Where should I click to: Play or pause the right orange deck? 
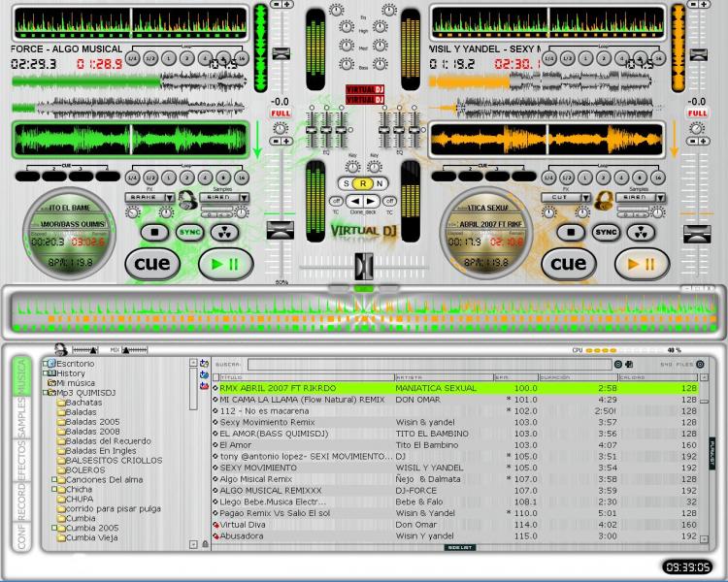pos(642,264)
